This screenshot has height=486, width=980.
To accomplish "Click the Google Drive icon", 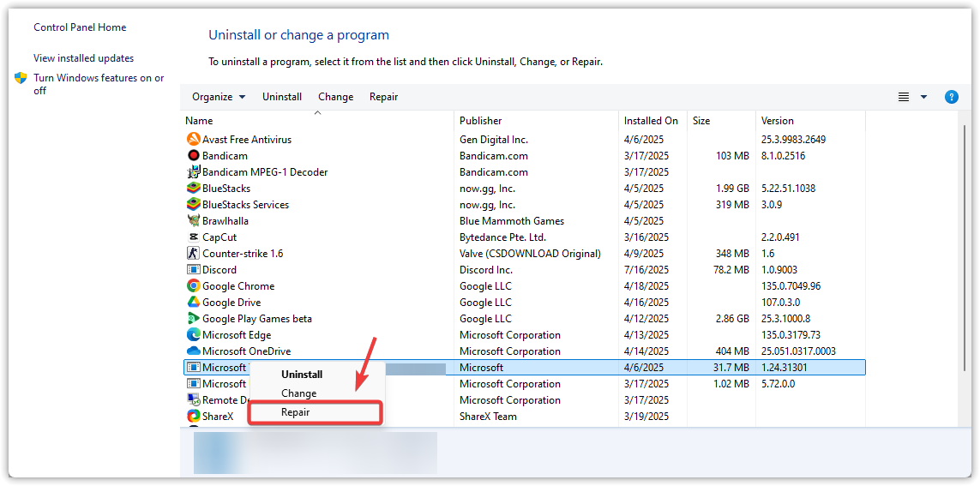I will pyautogui.click(x=193, y=302).
